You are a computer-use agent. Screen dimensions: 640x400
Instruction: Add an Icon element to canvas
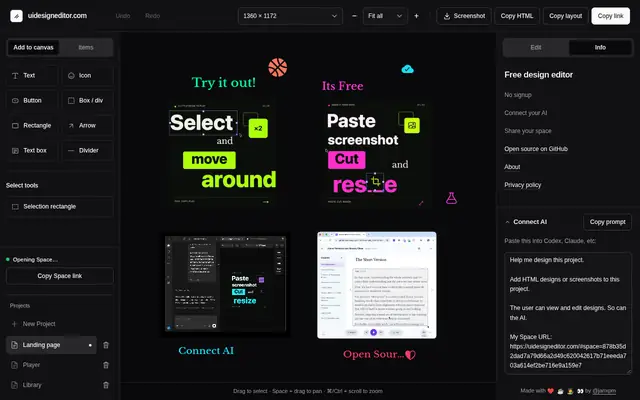(x=87, y=76)
